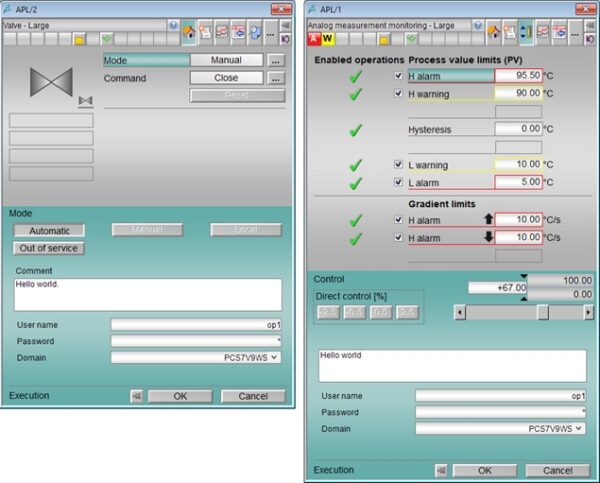Click the Password field in APL/2
The height and width of the screenshot is (483, 600).
point(196,341)
